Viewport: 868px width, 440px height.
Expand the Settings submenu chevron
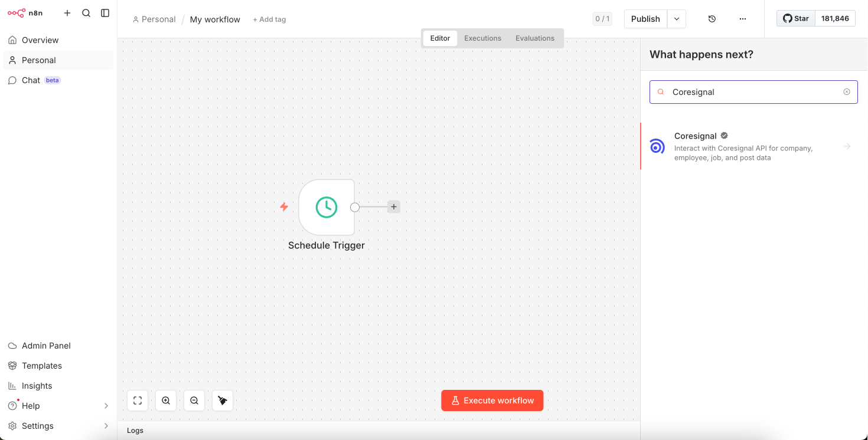106,426
